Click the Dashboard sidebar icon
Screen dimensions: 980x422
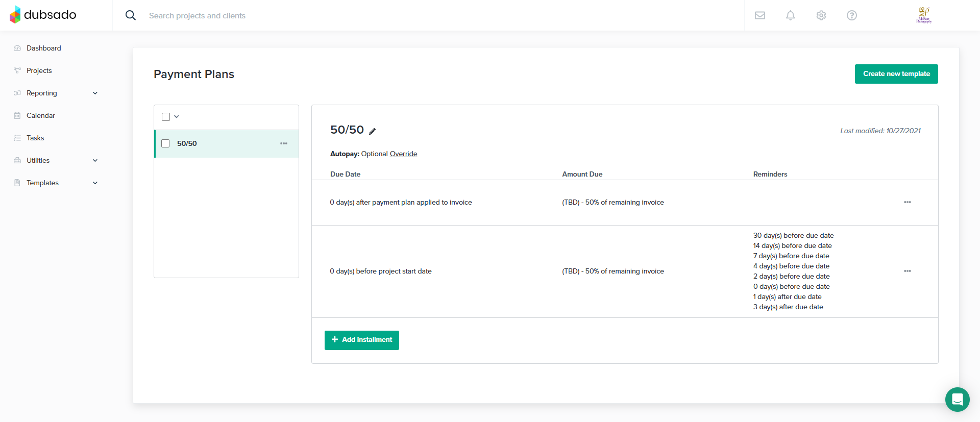click(17, 48)
